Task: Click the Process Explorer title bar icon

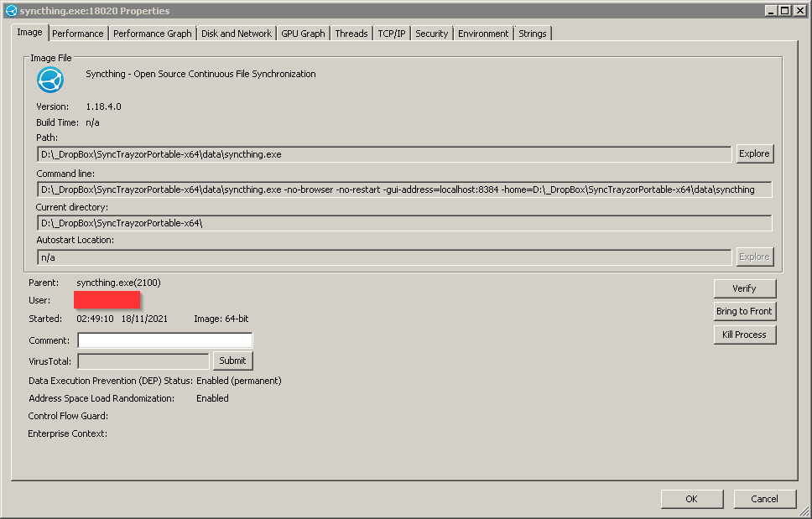Action: tap(9, 10)
